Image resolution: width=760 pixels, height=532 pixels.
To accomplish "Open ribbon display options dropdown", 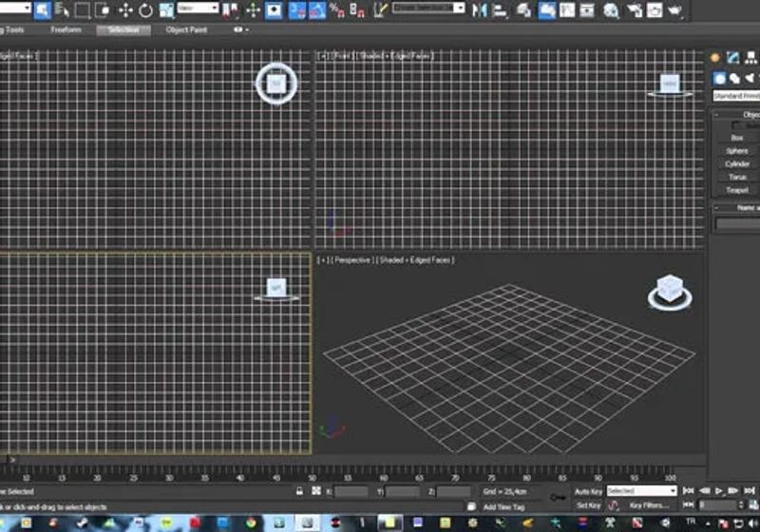I will coord(240,30).
